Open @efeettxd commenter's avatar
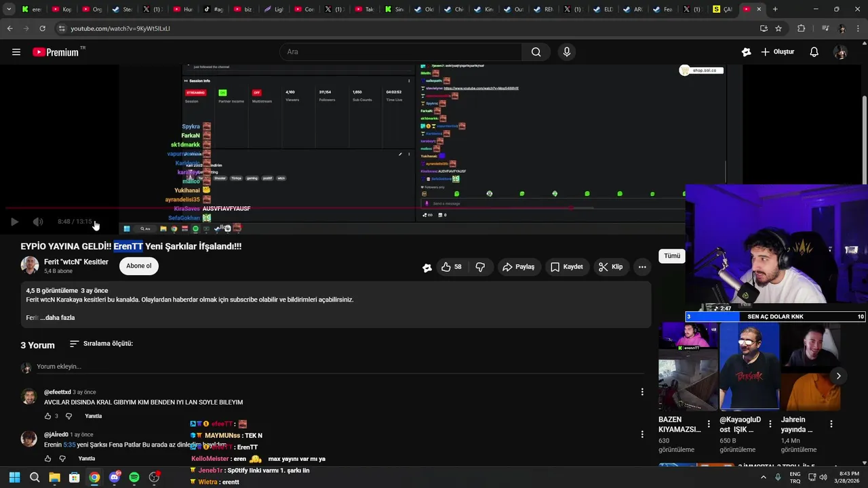 tap(28, 396)
